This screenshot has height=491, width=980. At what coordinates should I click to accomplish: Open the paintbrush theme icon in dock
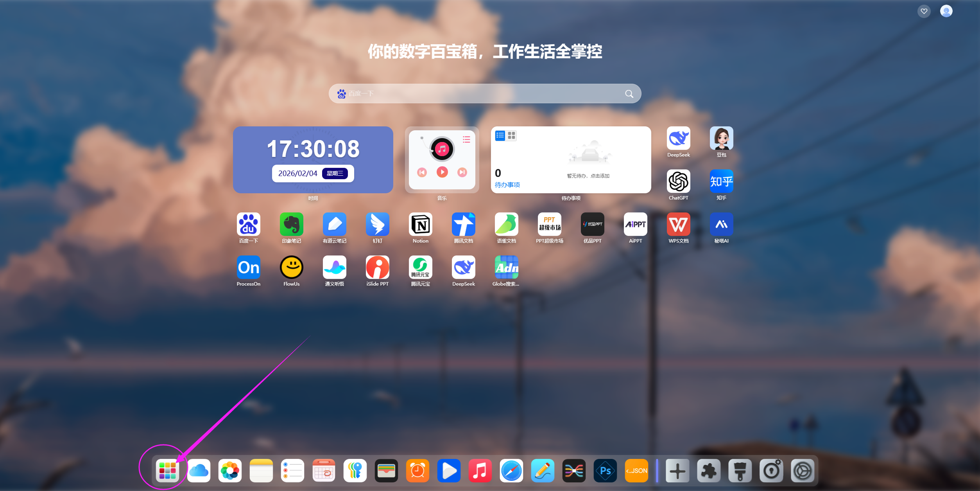[x=740, y=471]
